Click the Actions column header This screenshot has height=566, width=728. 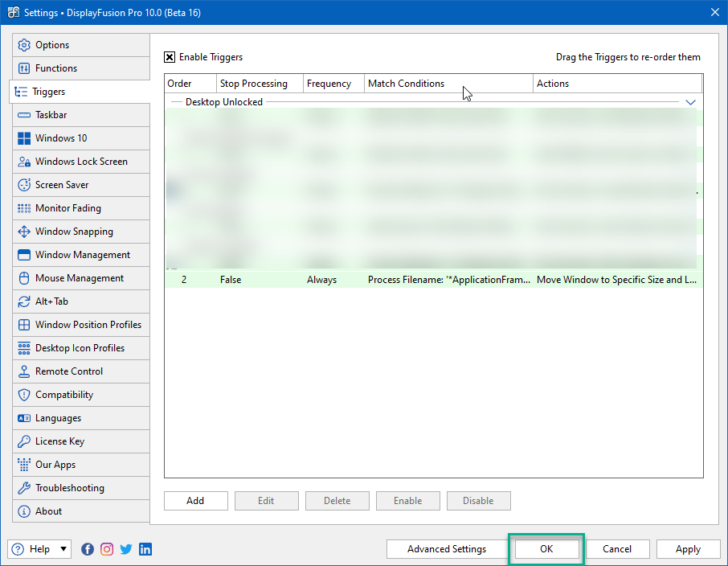coord(617,84)
